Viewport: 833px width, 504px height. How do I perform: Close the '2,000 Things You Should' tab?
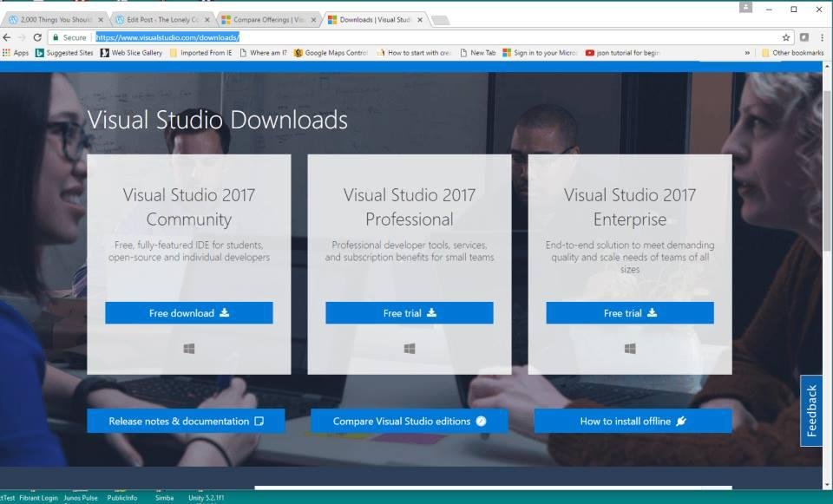(x=101, y=20)
